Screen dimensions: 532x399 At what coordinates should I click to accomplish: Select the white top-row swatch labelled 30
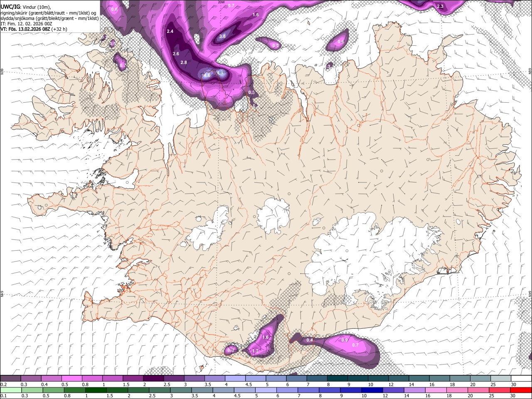(520, 379)
